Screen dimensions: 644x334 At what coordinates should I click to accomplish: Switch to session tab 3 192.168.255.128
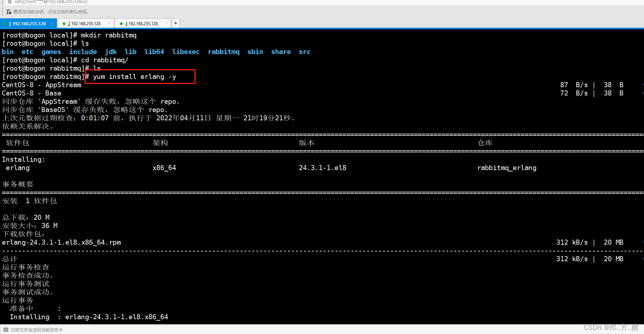tap(141, 24)
